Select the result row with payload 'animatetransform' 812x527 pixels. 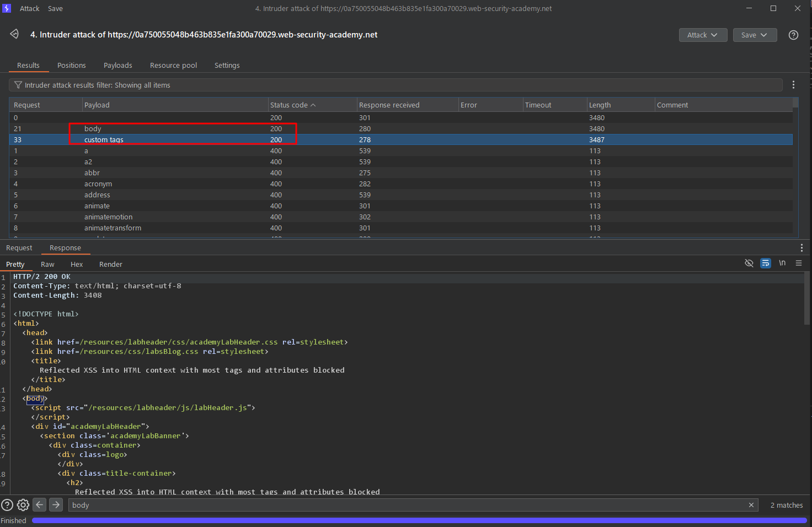pos(401,228)
